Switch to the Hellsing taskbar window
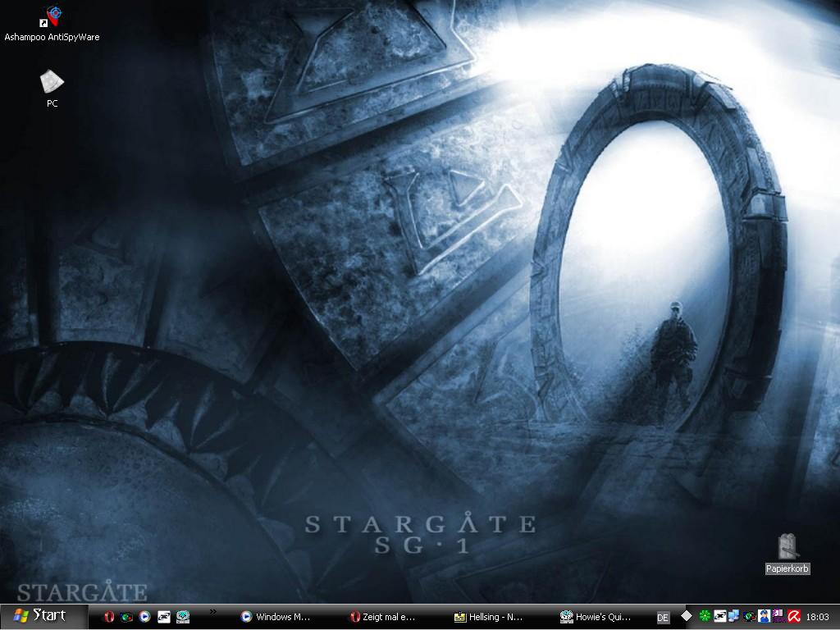The image size is (840, 630). [489, 617]
